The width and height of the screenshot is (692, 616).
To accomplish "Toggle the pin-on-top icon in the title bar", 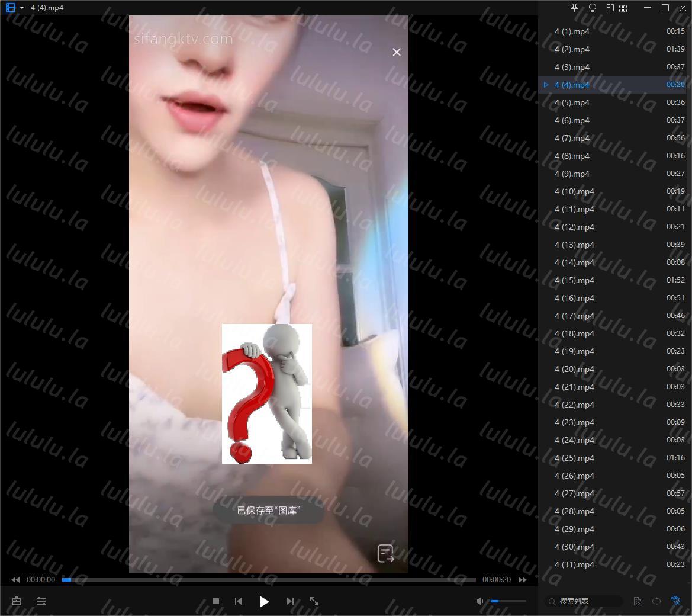I will point(574,8).
